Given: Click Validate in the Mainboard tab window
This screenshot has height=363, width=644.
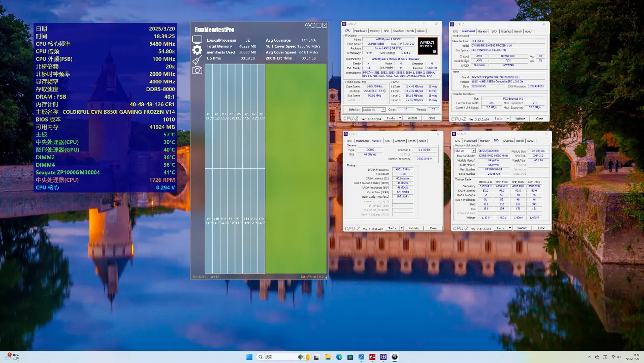Looking at the screenshot, I should [x=520, y=118].
